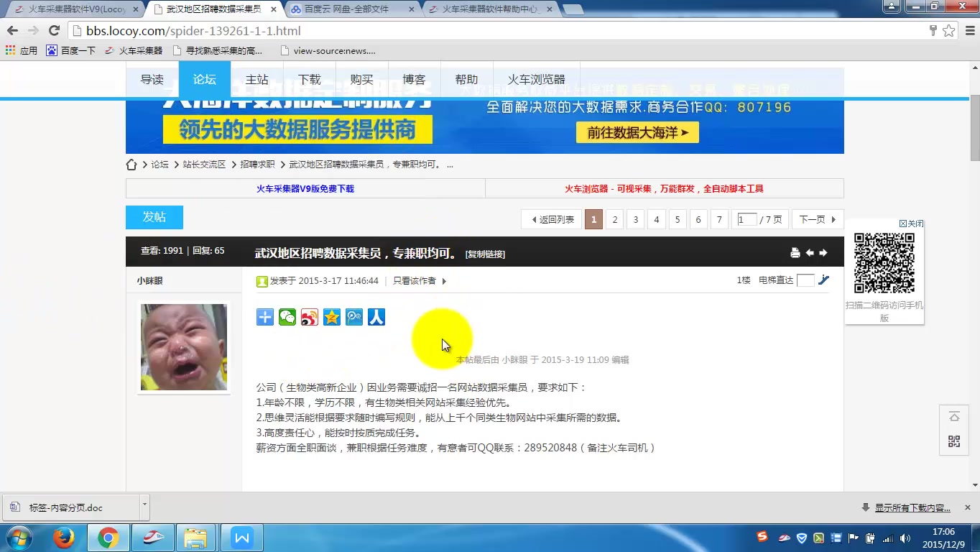Click 火车浏览器 red promo link
Screen dimensions: 980x552
[x=664, y=189]
